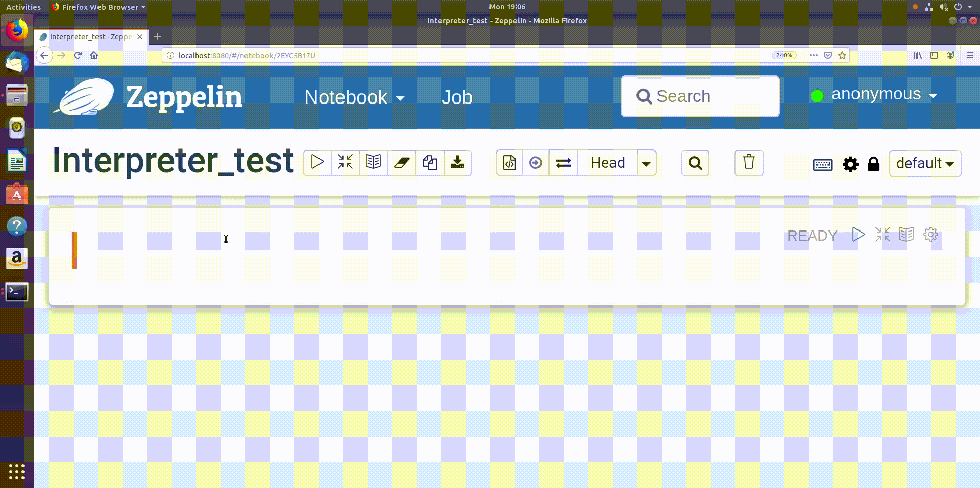Export the notebook using the download icon

click(x=457, y=163)
